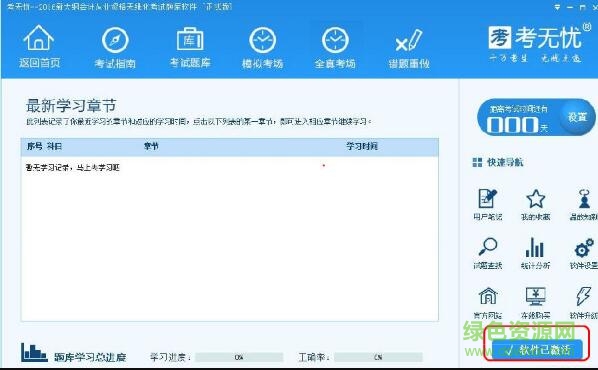Click the 学习时间 column header
Viewport: 598px width, 370px height.
(x=362, y=146)
